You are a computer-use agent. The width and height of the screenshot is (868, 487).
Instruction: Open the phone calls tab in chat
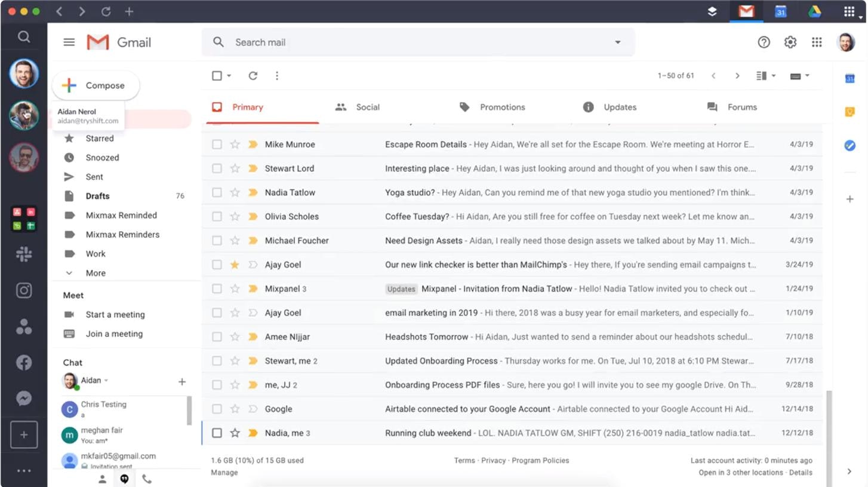click(147, 479)
